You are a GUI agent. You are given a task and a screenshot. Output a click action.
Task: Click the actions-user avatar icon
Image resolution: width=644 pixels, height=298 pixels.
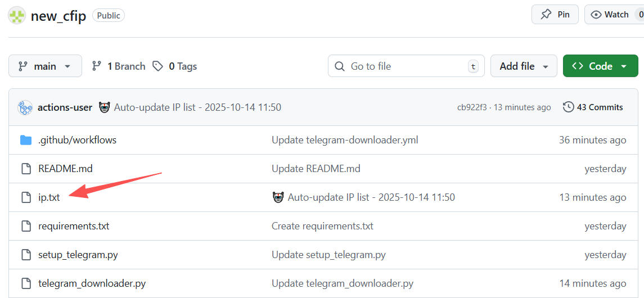[25, 107]
